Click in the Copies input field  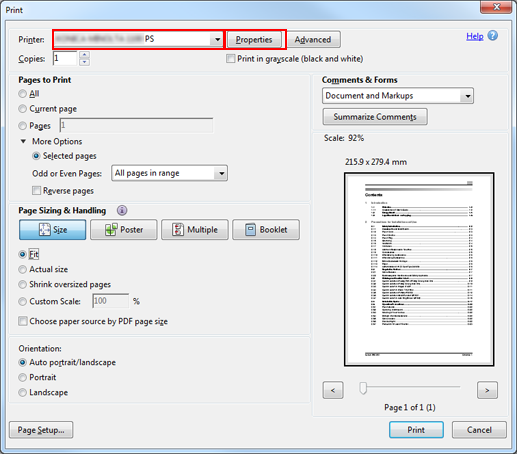(65, 58)
